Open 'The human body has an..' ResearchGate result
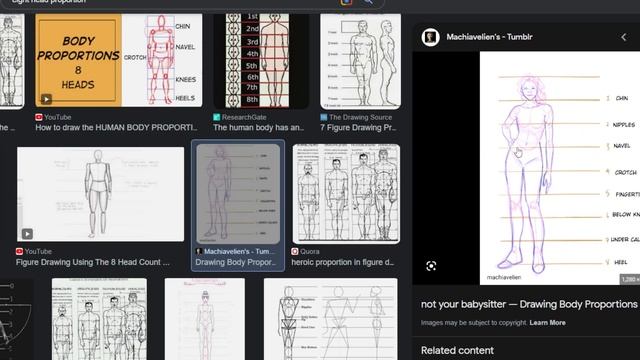The width and height of the screenshot is (640, 360). (x=259, y=127)
